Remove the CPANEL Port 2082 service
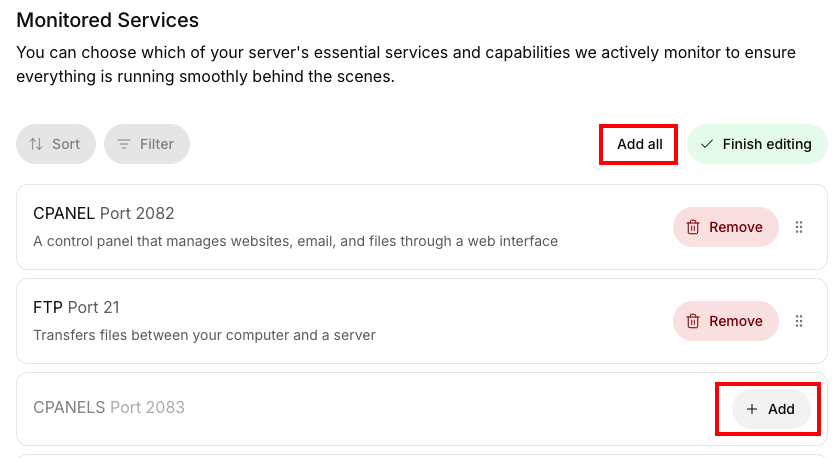The height and width of the screenshot is (458, 837). 725,227
